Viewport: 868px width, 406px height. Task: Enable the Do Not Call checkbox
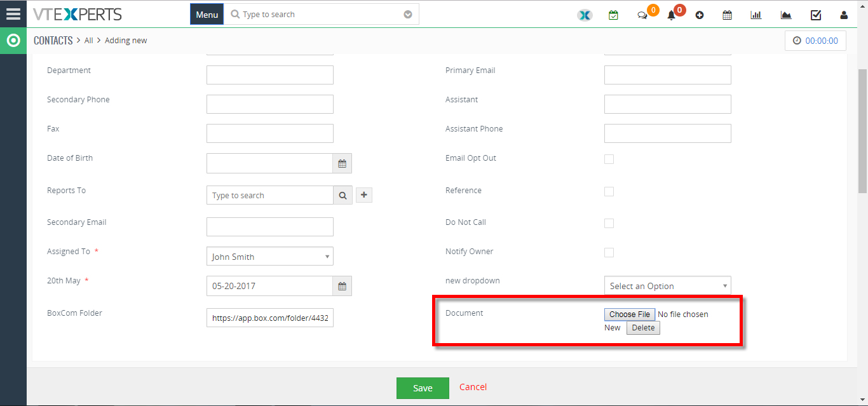[609, 223]
